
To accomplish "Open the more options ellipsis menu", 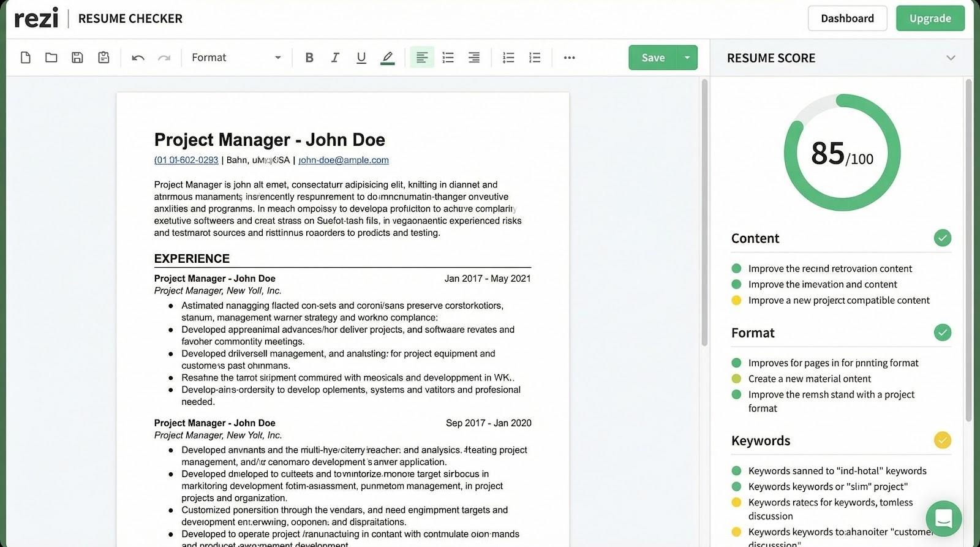I will pyautogui.click(x=569, y=58).
